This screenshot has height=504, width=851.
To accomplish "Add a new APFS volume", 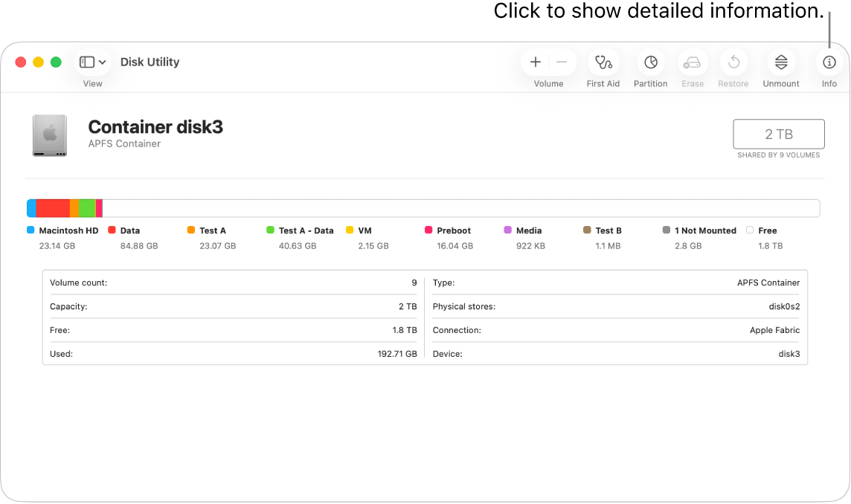I will click(536, 62).
